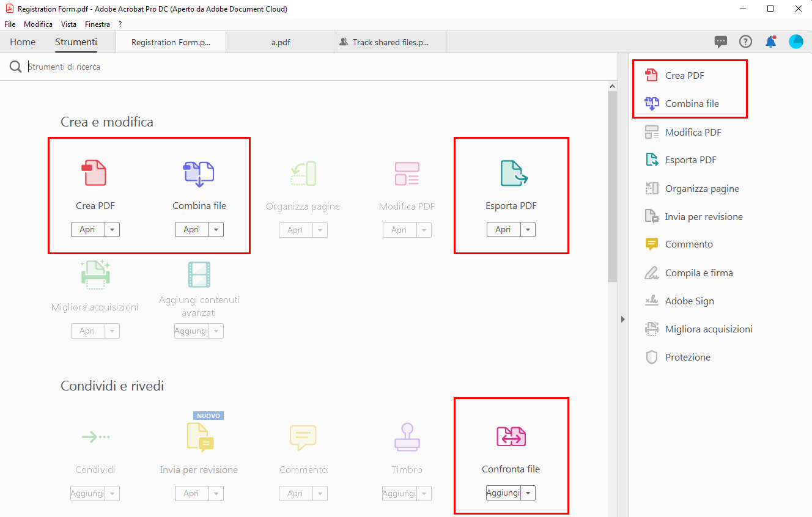Switch to the a.pdf document tab

(x=281, y=42)
